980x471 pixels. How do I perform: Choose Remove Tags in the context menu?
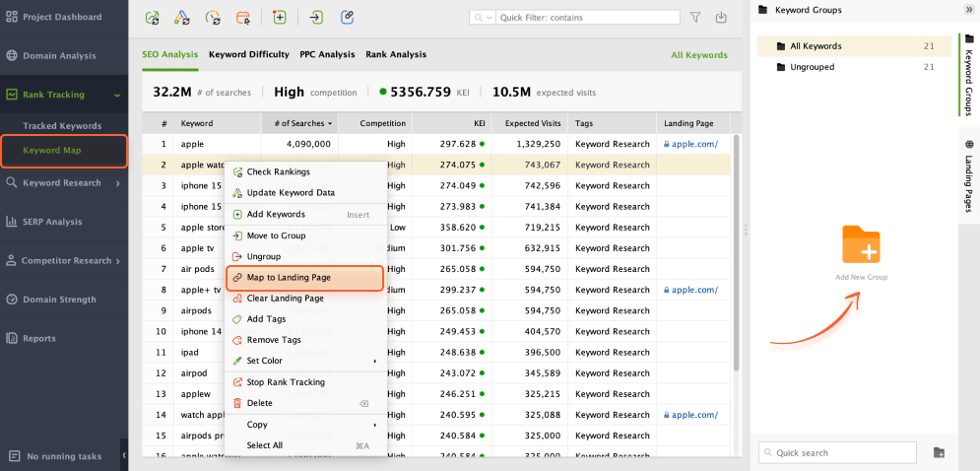tap(305, 340)
